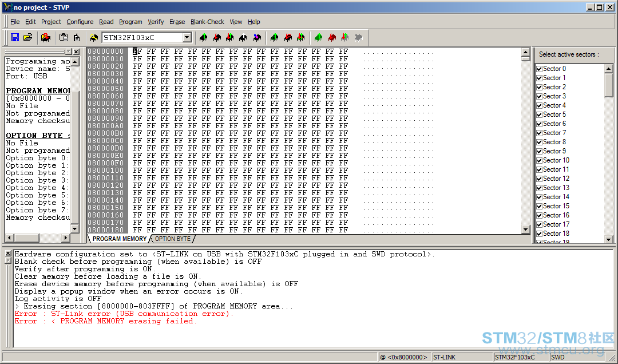Disable Sector 18 checkbox
The height and width of the screenshot is (364, 618).
(540, 234)
